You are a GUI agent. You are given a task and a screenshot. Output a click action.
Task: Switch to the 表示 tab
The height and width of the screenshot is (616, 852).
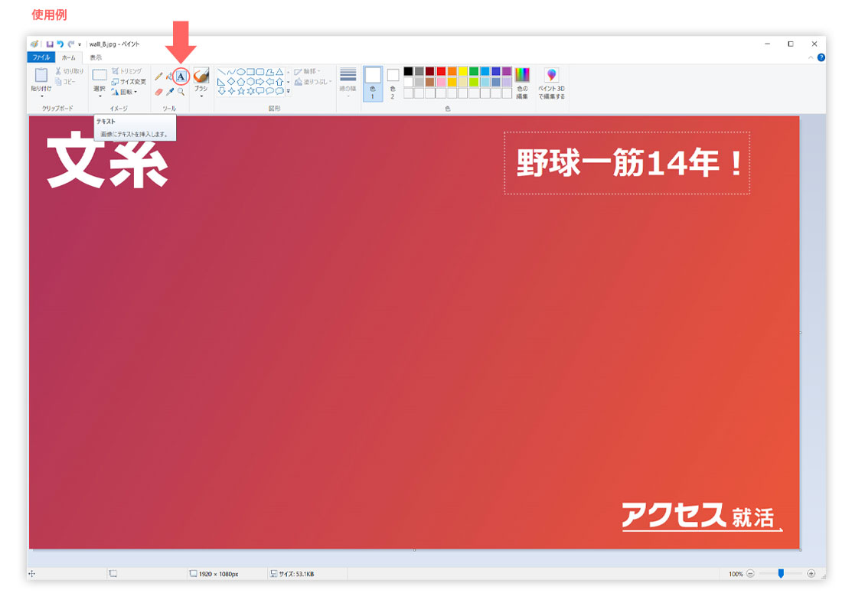coord(96,57)
